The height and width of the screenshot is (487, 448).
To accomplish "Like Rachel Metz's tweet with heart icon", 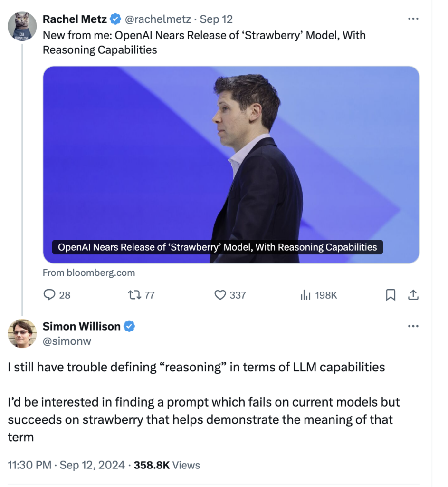I will coord(220,295).
